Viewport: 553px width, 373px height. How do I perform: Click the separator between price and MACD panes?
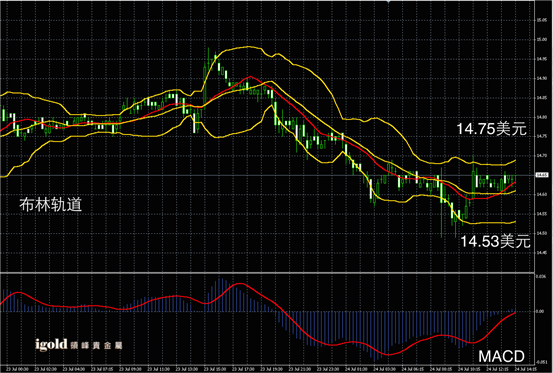(x=267, y=273)
